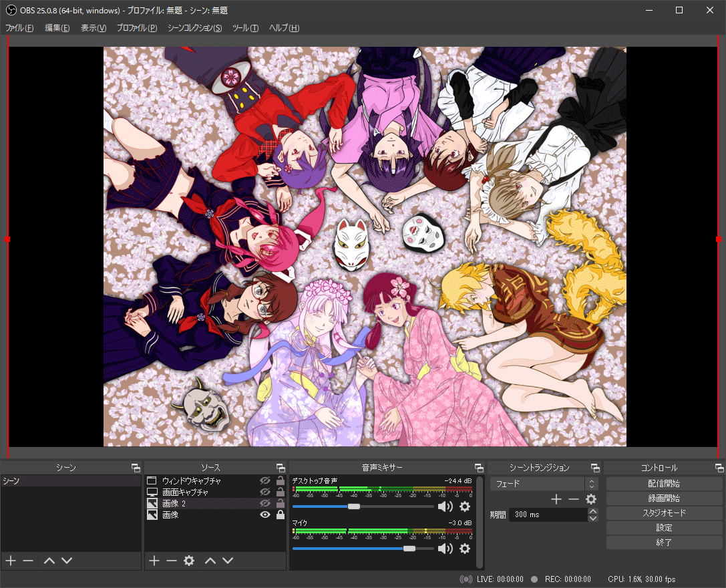This screenshot has width=726, height=588.
Task: Adjust デスクトップ音声 volume slider handle
Action: 354,506
